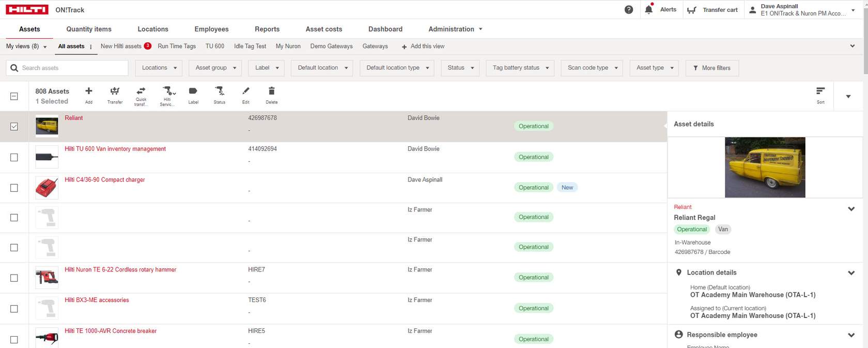Add a new asset with plus icon
The image size is (868, 348).
pos(89,95)
